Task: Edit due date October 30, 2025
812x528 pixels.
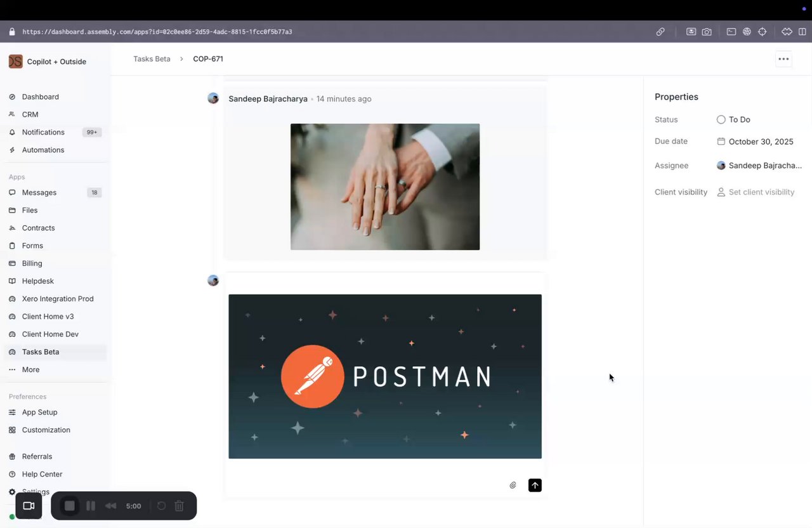Action: pos(755,142)
